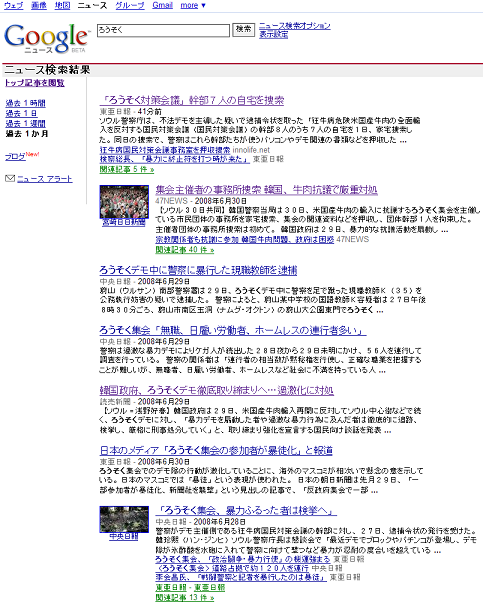Click the envelope icon beside ニュース アラート

tap(10, 178)
